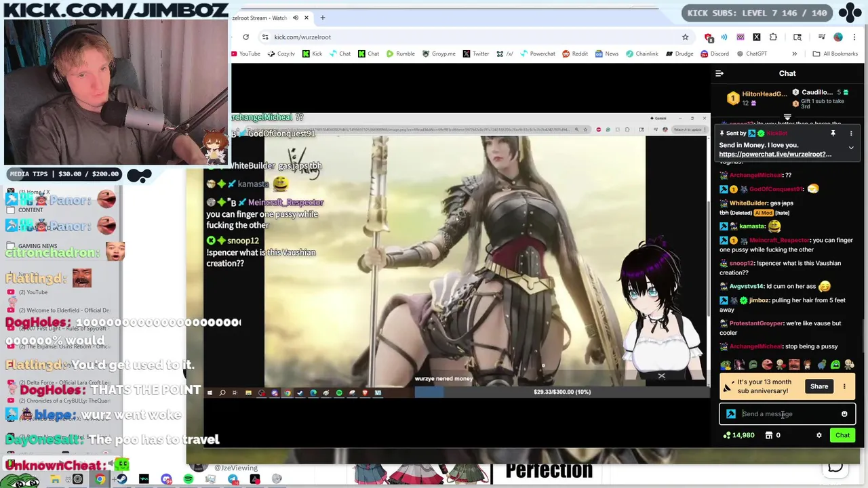Open the Groyp.me bookmark
This screenshot has height=488, width=868.
439,54
